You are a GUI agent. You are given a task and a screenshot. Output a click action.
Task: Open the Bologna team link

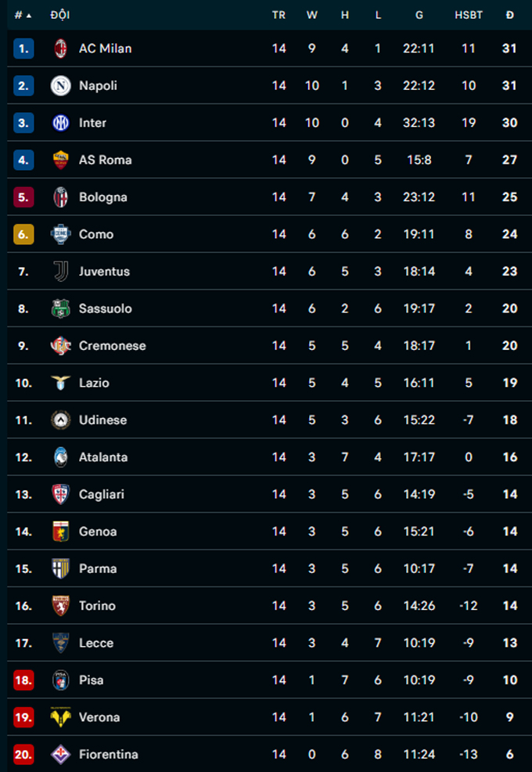coord(102,197)
